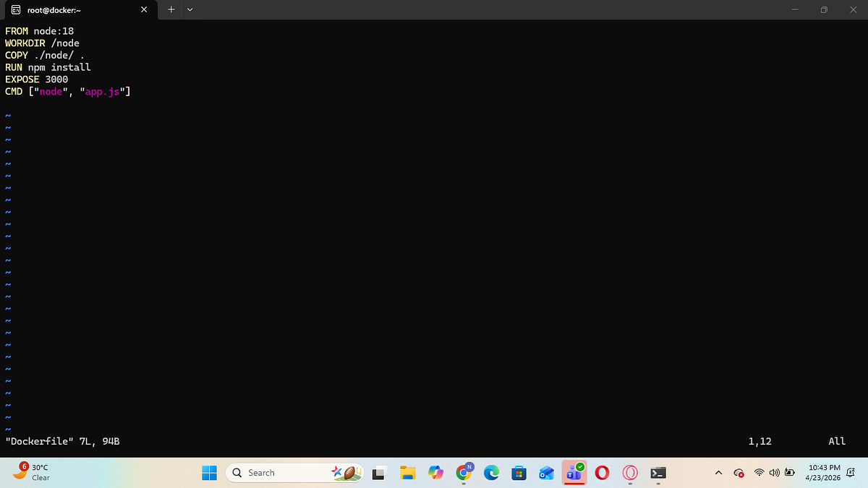The height and width of the screenshot is (488, 868).
Task: Open Microsoft Store from the taskbar
Action: pyautogui.click(x=519, y=473)
